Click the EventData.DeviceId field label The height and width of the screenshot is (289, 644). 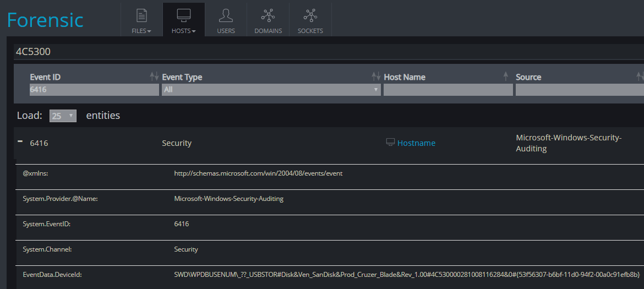tap(52, 275)
